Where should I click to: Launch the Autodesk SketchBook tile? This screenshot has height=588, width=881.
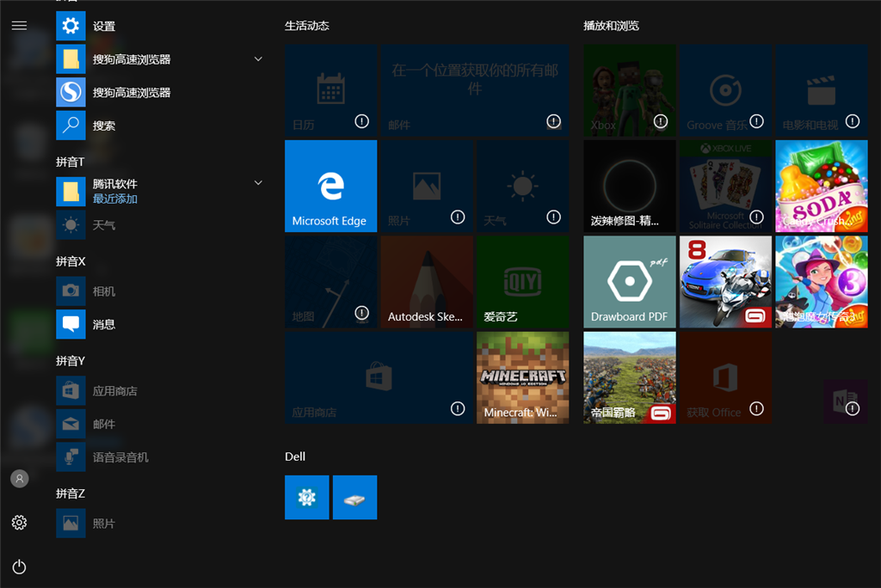pos(427,282)
